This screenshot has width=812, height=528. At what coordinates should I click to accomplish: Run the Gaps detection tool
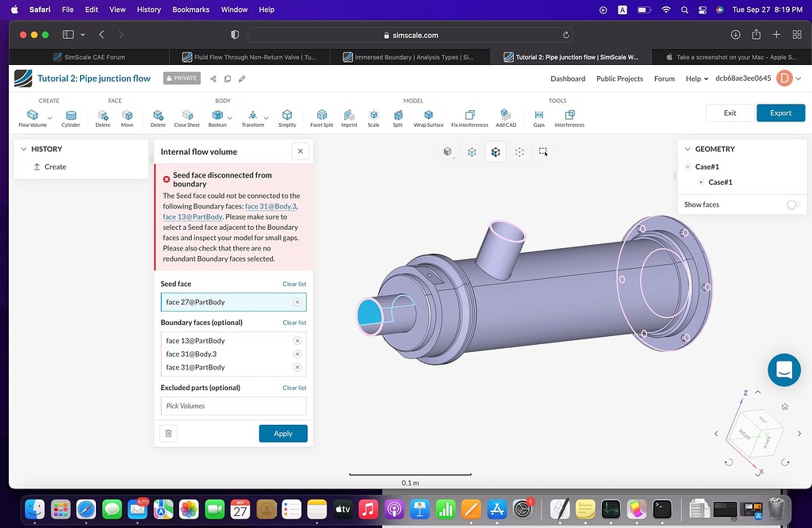pos(538,114)
